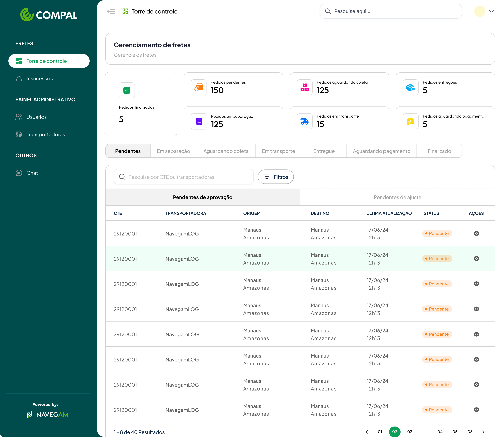Image resolution: width=504 pixels, height=437 pixels.
Task: Go to next page with right chevron
Action: pyautogui.click(x=483, y=432)
